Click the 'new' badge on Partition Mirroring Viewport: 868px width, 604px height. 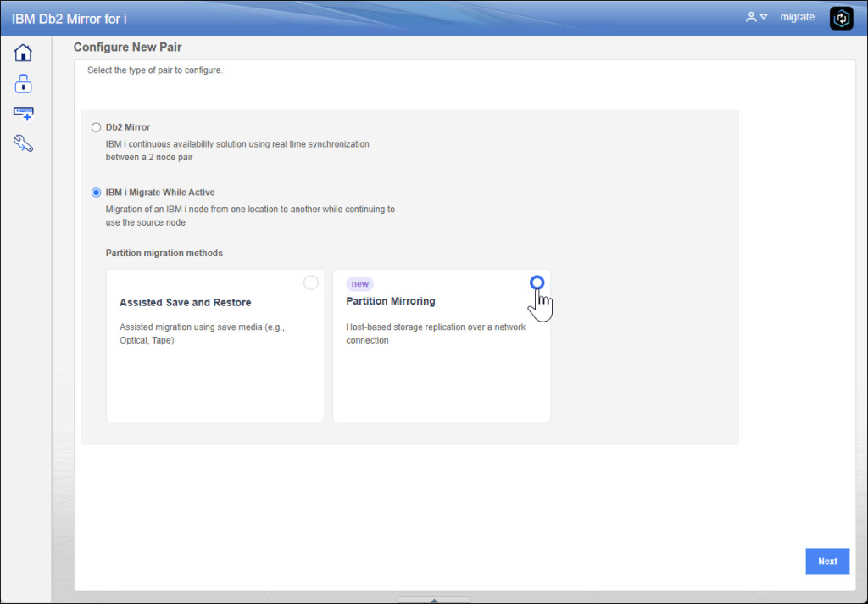pyautogui.click(x=359, y=283)
